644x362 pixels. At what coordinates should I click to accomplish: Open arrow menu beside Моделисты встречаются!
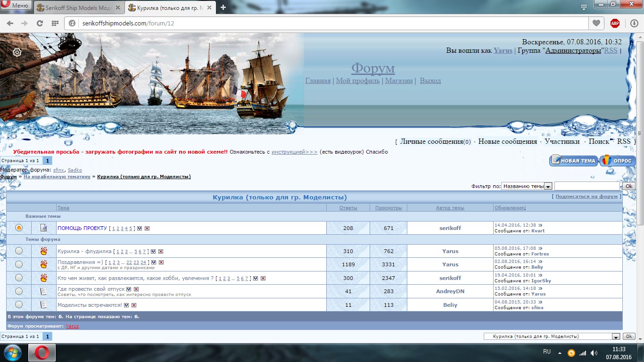[x=126, y=305]
